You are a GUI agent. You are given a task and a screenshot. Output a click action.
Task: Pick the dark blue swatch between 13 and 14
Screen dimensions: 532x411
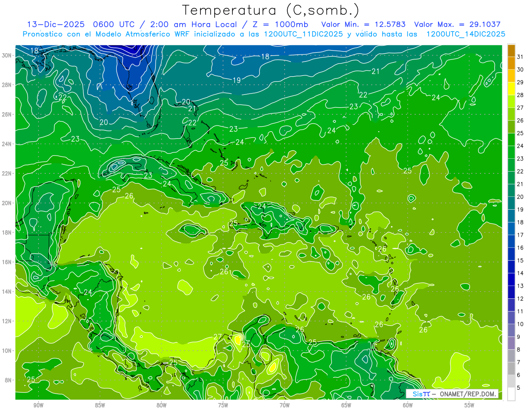click(511, 279)
